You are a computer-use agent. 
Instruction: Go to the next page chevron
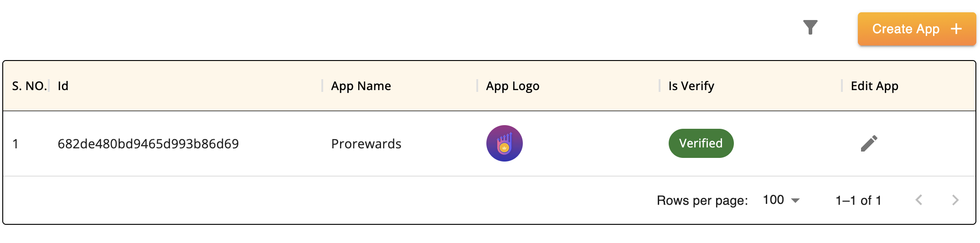(955, 200)
